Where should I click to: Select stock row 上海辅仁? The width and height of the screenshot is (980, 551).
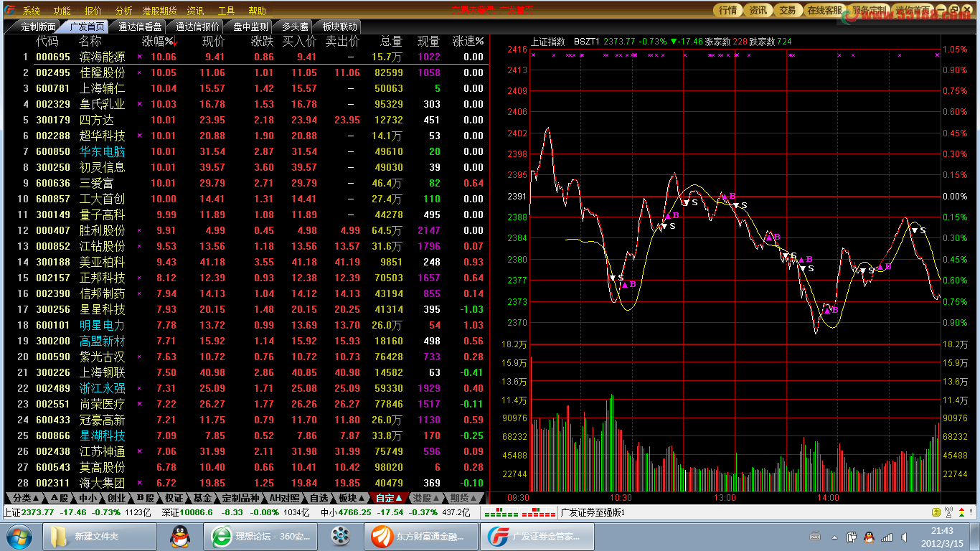(246, 88)
